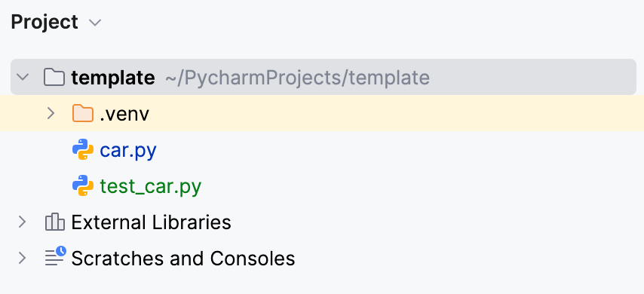Click the External Libraries bar-chart icon

click(x=54, y=222)
